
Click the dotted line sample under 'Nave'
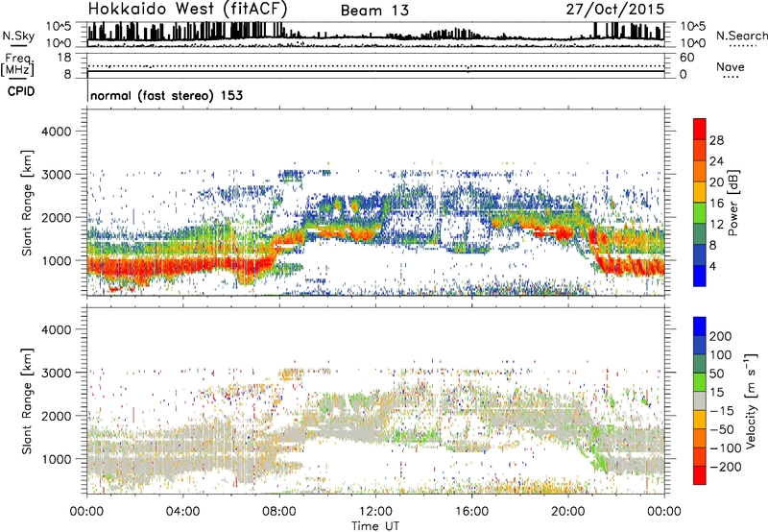[732, 77]
